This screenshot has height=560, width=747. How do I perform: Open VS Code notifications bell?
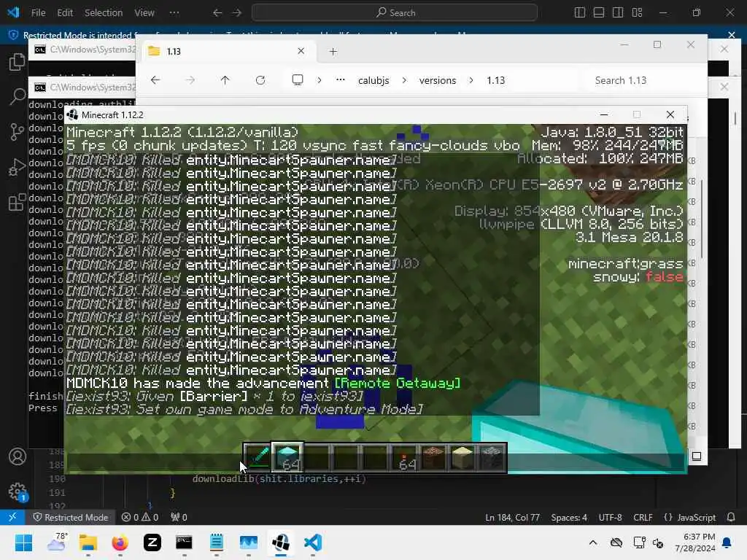[x=731, y=517]
